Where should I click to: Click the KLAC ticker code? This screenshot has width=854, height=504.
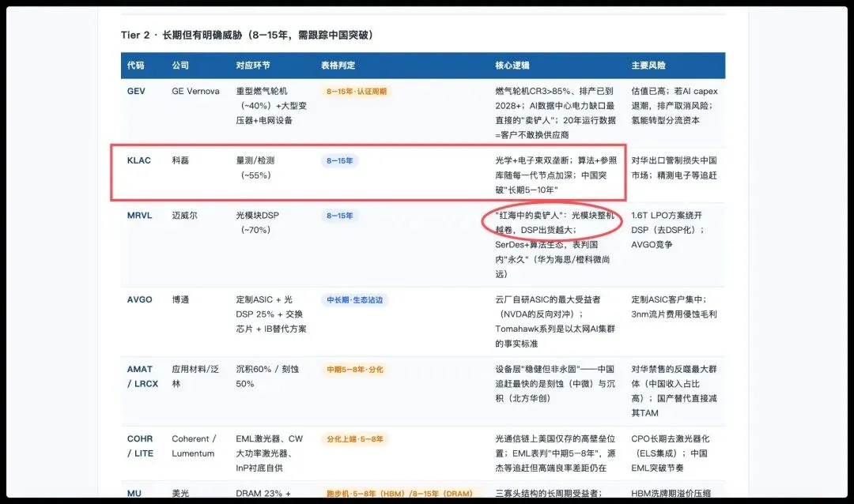[139, 160]
